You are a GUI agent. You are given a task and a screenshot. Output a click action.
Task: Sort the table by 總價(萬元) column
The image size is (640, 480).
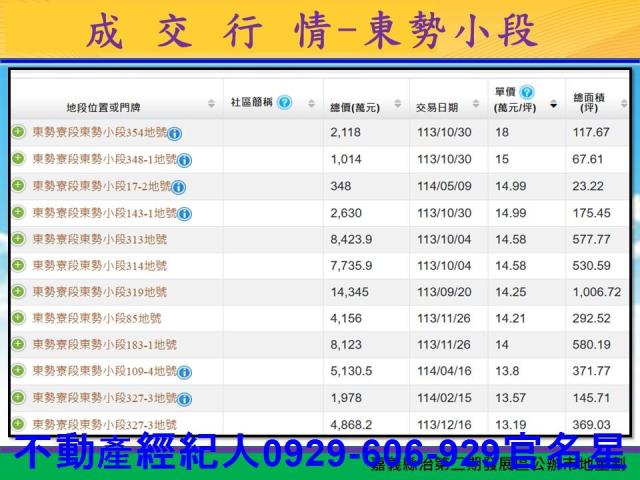[401, 105]
